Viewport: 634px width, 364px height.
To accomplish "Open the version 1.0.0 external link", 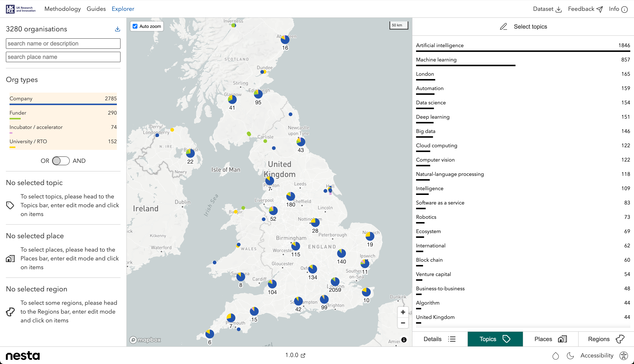I will [295, 355].
